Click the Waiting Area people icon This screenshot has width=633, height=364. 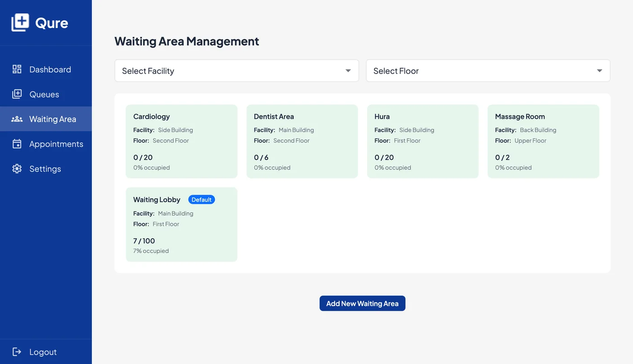(17, 119)
